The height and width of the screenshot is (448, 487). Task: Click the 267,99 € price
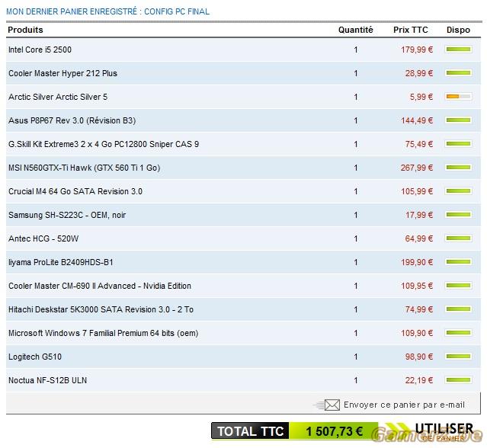pos(417,168)
